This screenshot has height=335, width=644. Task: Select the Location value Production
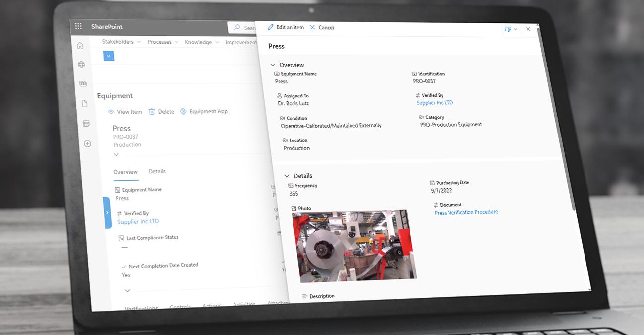[296, 148]
